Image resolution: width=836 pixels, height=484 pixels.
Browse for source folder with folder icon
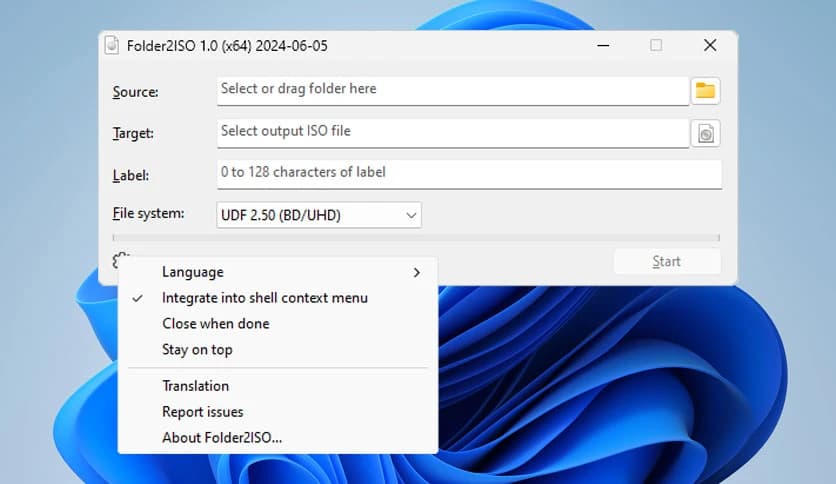[x=705, y=91]
